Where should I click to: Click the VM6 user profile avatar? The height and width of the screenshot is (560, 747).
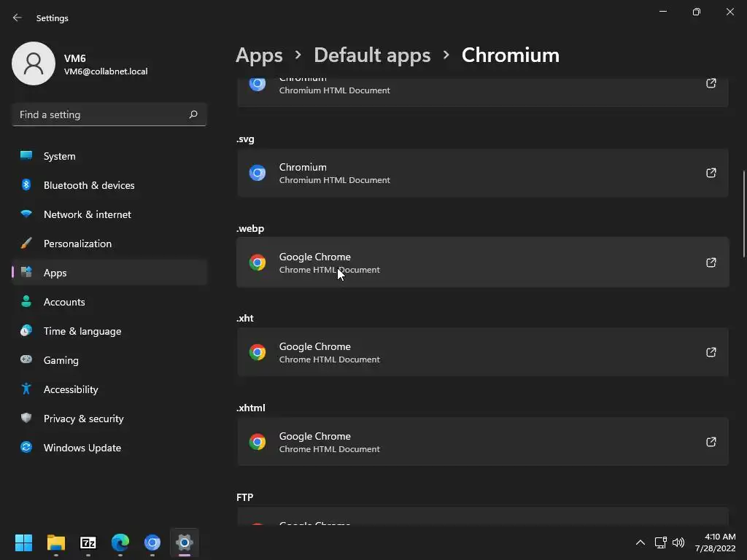(34, 63)
